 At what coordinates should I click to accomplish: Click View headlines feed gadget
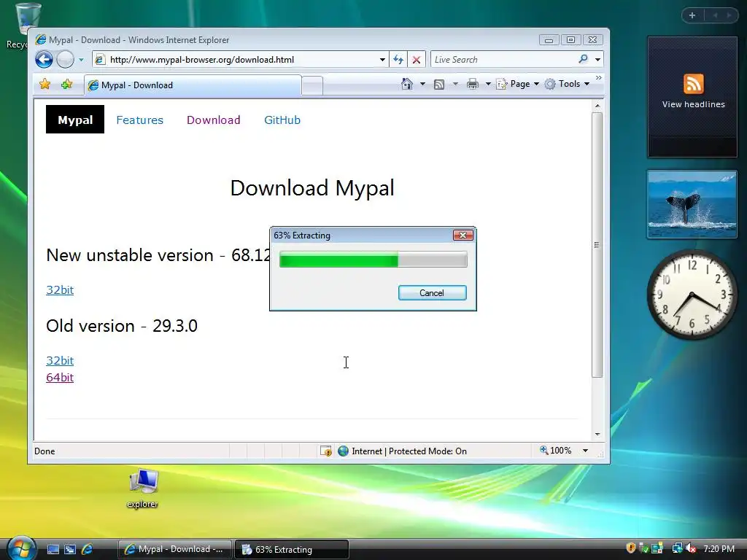pyautogui.click(x=693, y=97)
